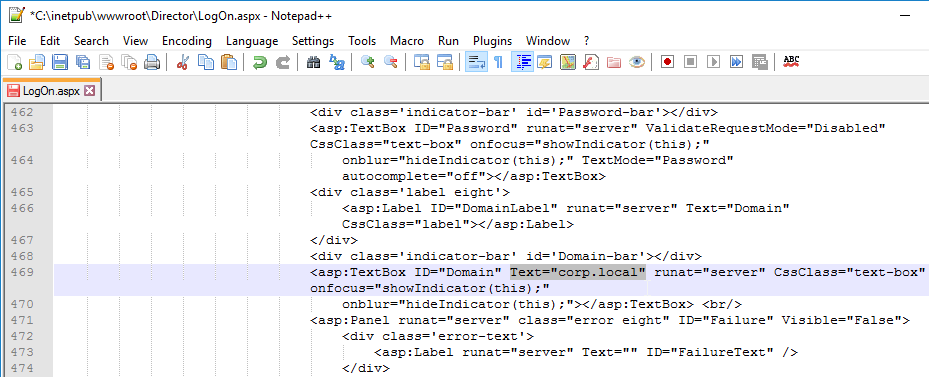Image resolution: width=929 pixels, height=377 pixels.
Task: Open the Language menu
Action: pyautogui.click(x=252, y=41)
